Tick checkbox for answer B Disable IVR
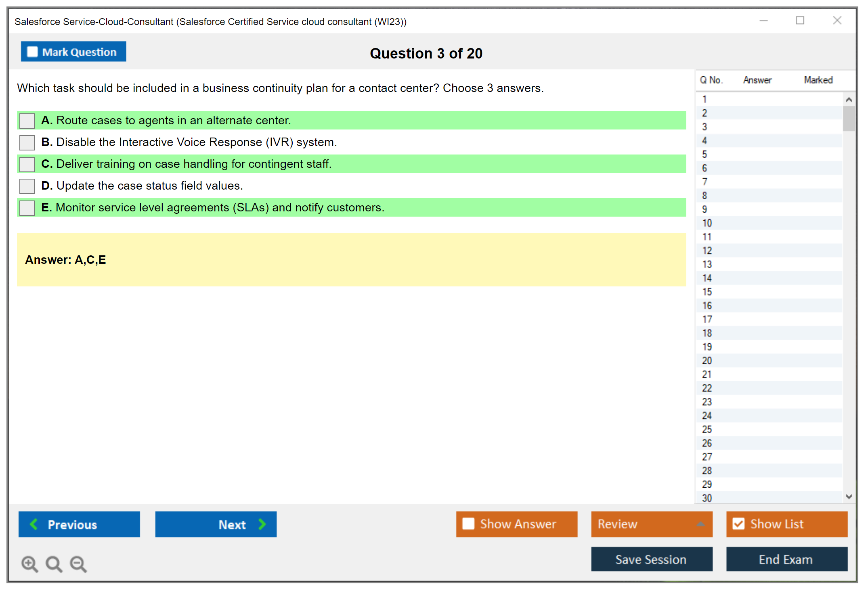868x593 pixels. [x=27, y=142]
